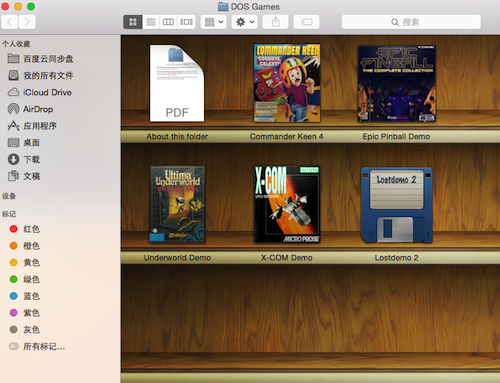This screenshot has height=383, width=500.
Task: Focus the 搜索 search field
Action: (411, 22)
